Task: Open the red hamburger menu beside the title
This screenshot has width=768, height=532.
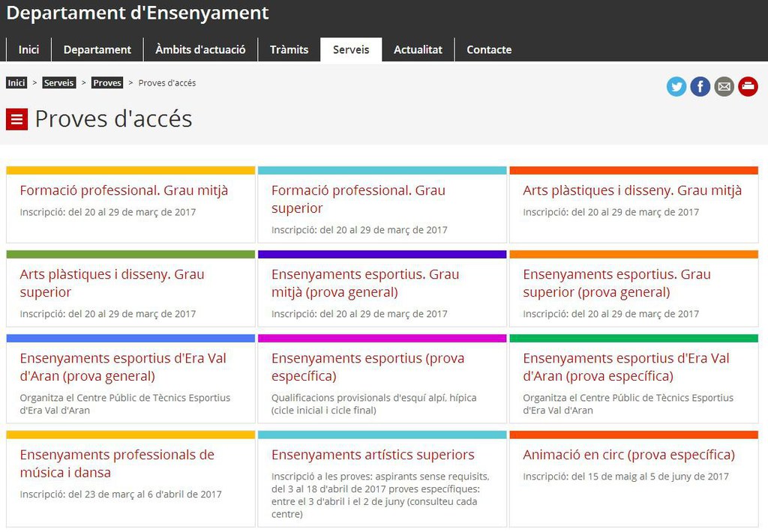Action: pyautogui.click(x=16, y=119)
